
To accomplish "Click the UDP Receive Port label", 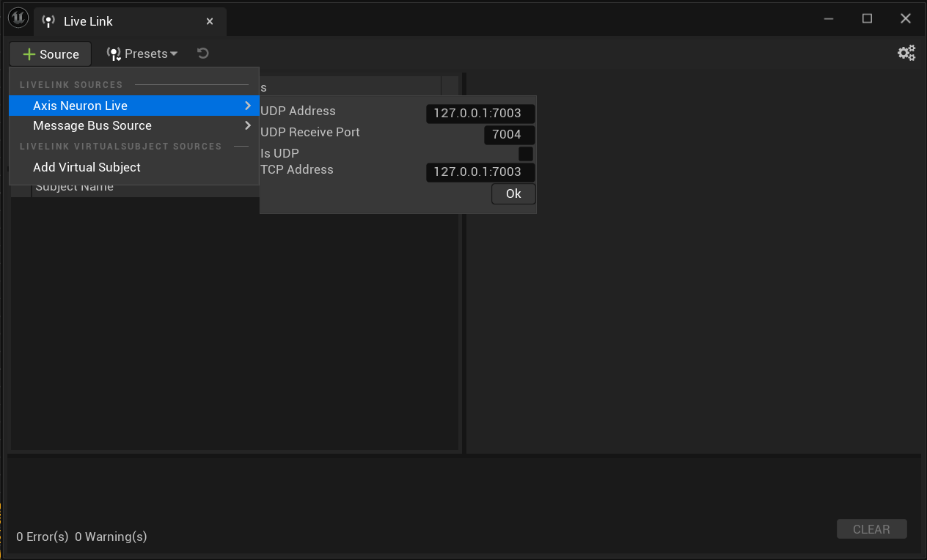I will (x=310, y=132).
